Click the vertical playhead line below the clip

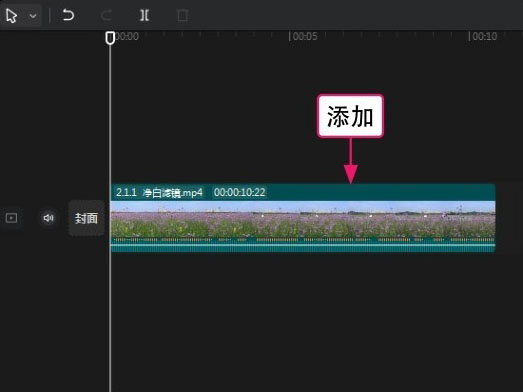(x=110, y=320)
